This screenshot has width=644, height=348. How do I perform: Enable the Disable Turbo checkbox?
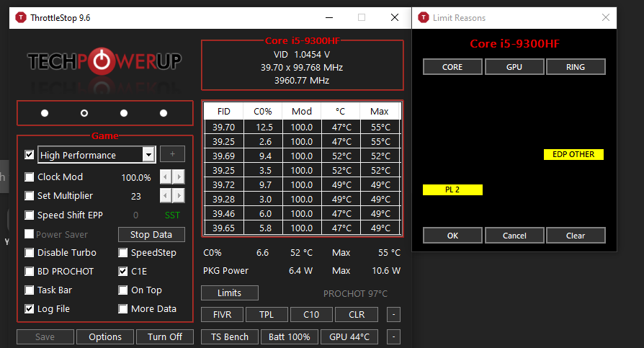pyautogui.click(x=29, y=253)
